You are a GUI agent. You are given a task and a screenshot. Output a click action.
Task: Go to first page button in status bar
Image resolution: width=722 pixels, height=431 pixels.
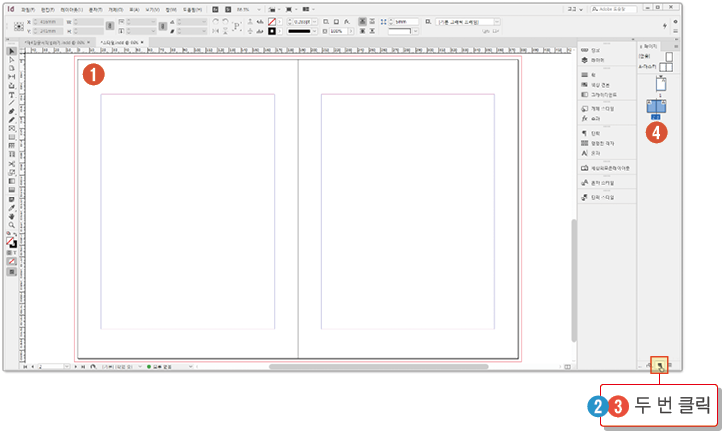(25, 367)
